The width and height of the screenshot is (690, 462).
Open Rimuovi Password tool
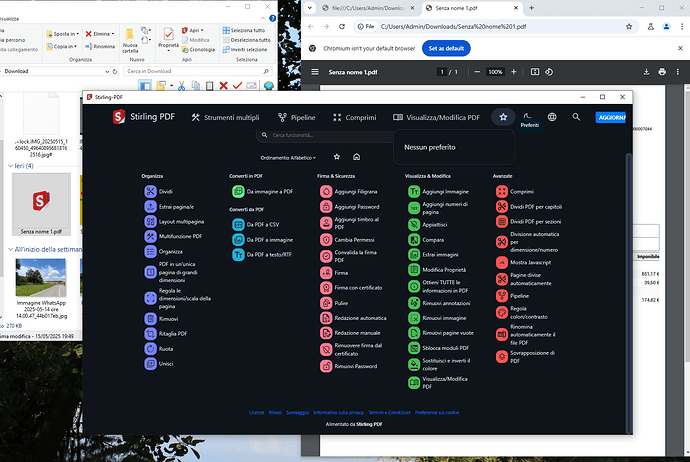tap(349, 366)
